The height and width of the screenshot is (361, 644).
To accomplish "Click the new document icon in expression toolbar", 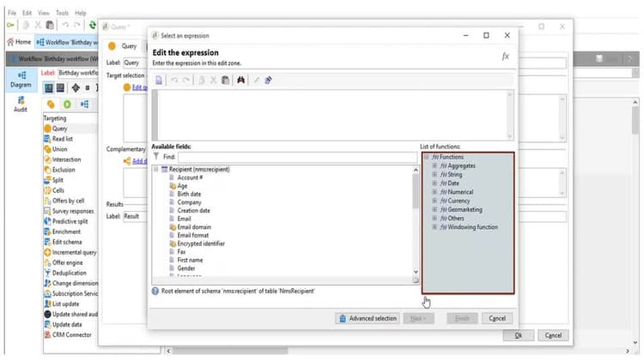I will pyautogui.click(x=159, y=80).
